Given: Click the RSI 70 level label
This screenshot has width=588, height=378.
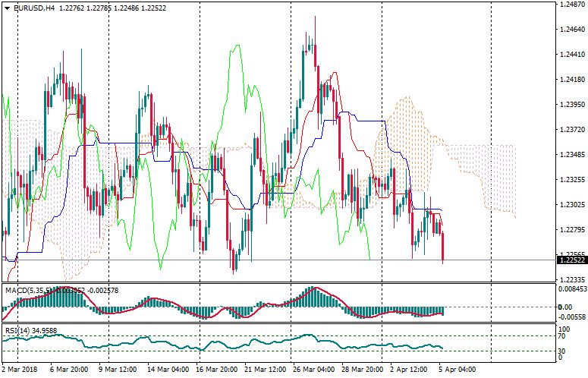Looking at the screenshot, I should click(x=562, y=335).
